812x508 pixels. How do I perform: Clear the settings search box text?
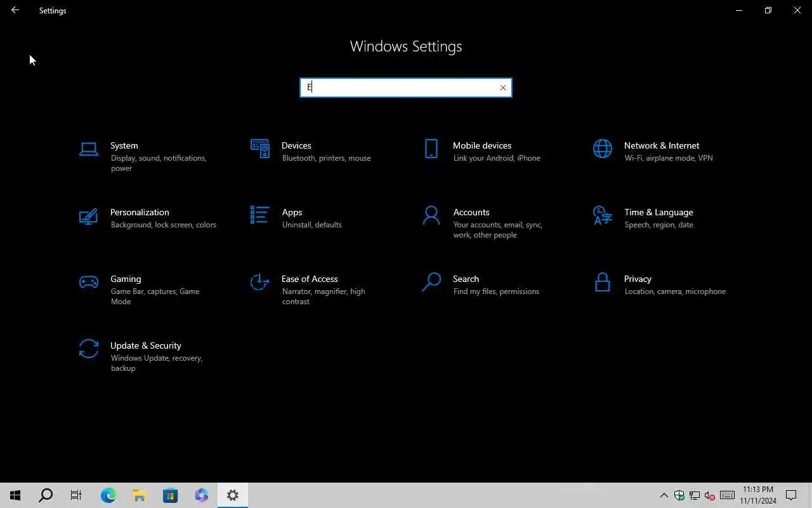(x=503, y=88)
